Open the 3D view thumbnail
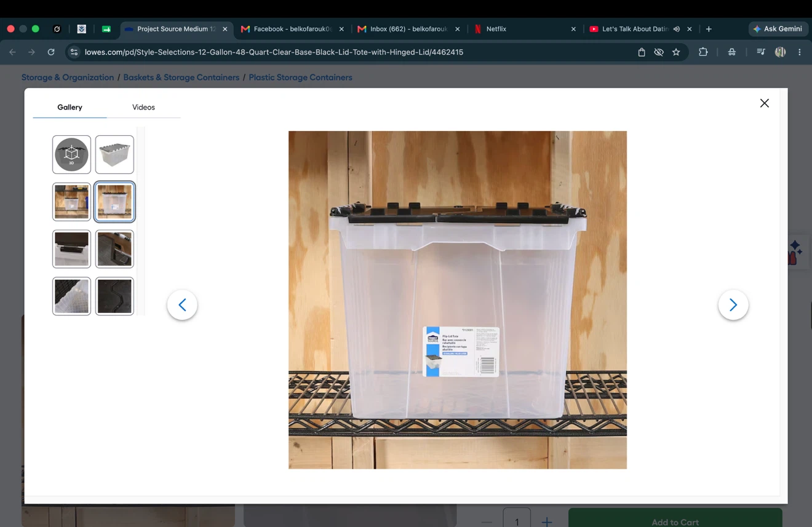812x527 pixels. (71, 154)
